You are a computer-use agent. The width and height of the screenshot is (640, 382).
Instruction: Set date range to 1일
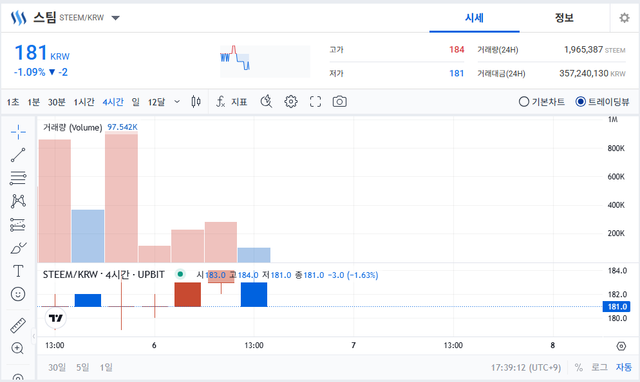(106, 367)
